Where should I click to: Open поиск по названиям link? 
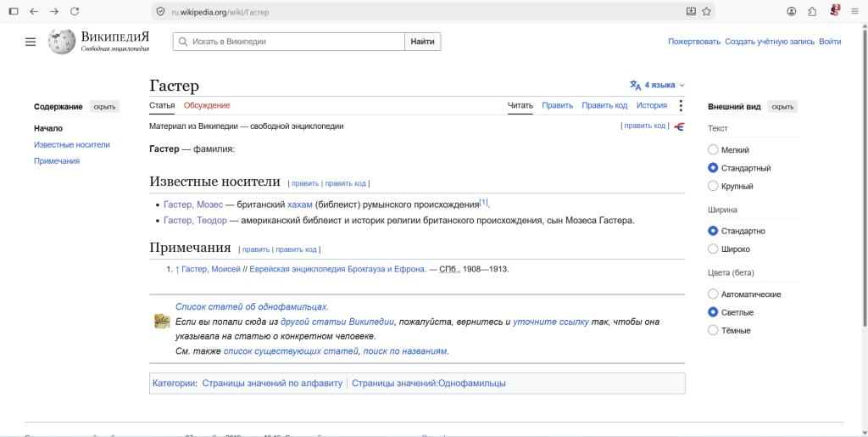coord(406,351)
